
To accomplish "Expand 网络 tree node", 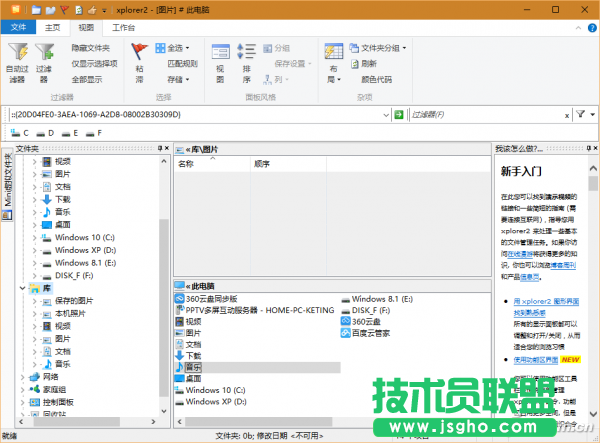I will pos(22,377).
